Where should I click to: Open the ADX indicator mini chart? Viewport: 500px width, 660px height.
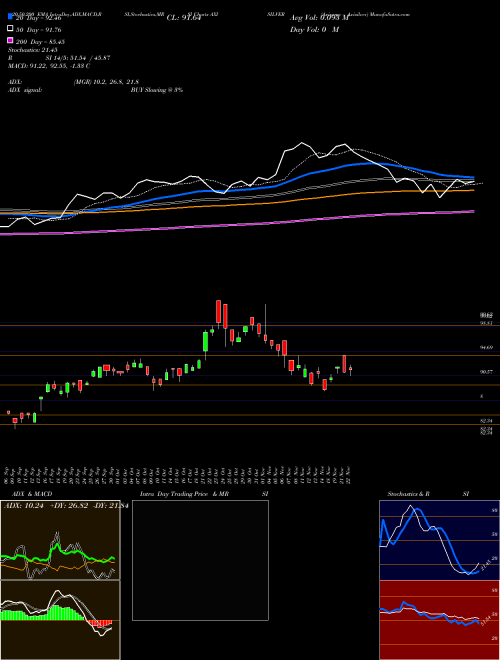[x=60, y=540]
